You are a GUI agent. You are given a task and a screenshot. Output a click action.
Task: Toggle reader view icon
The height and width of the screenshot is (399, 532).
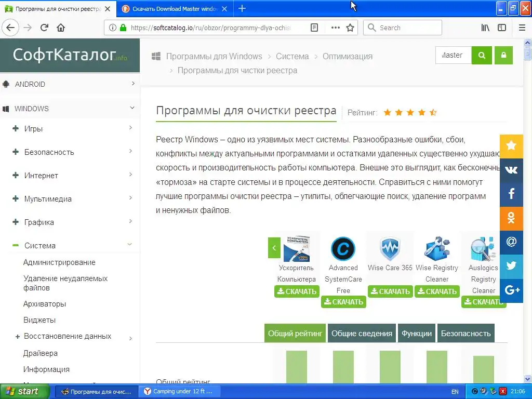coord(314,28)
